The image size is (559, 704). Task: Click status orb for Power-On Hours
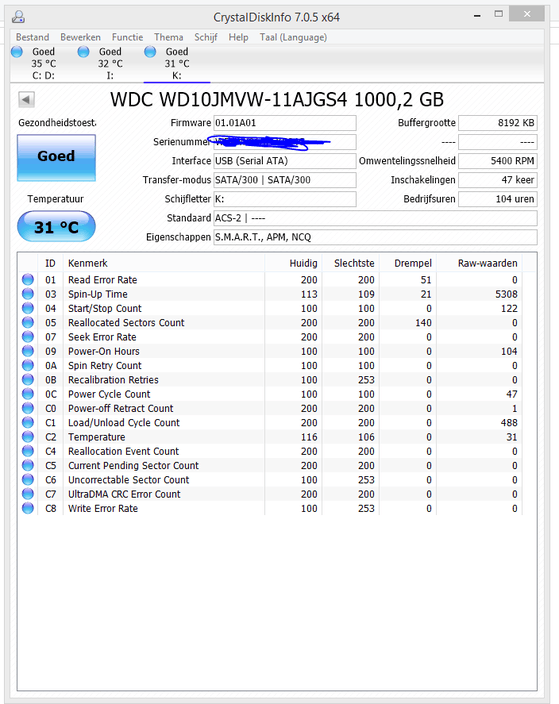pos(28,351)
